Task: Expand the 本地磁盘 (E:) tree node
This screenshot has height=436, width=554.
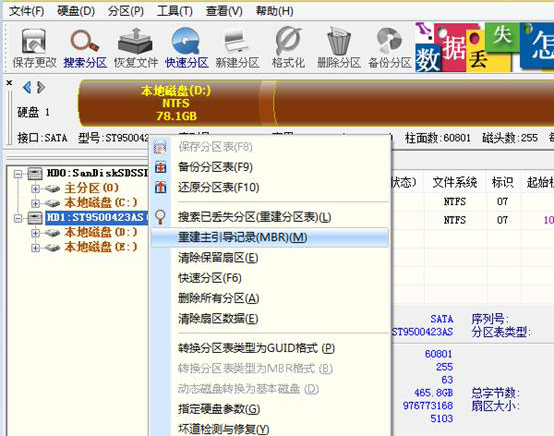Action: coord(35,248)
